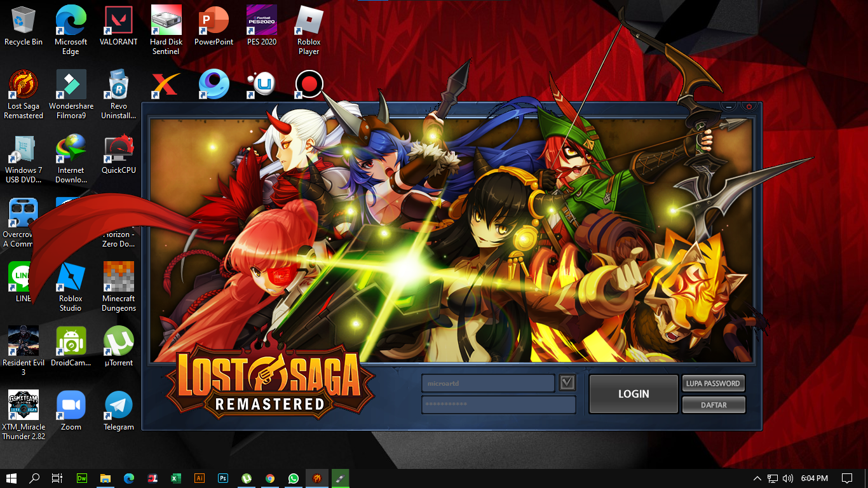This screenshot has height=488, width=868.
Task: Select the blue GameLoop orb desktop shortcut
Action: pyautogui.click(x=214, y=85)
